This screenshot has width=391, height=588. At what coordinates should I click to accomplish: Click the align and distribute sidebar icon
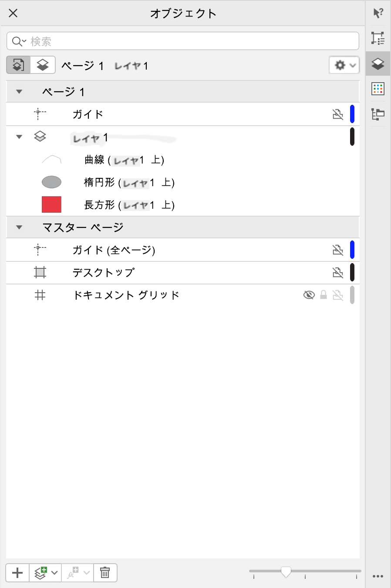378,114
